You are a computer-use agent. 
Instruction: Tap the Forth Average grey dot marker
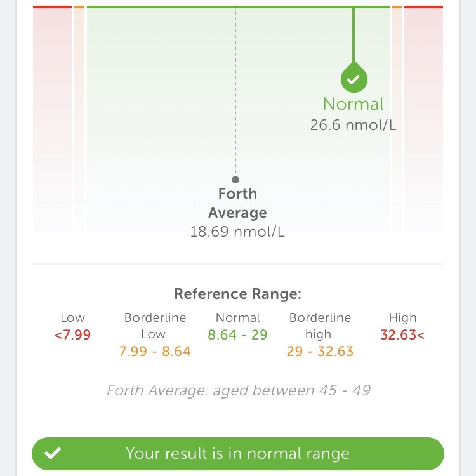(x=235, y=180)
